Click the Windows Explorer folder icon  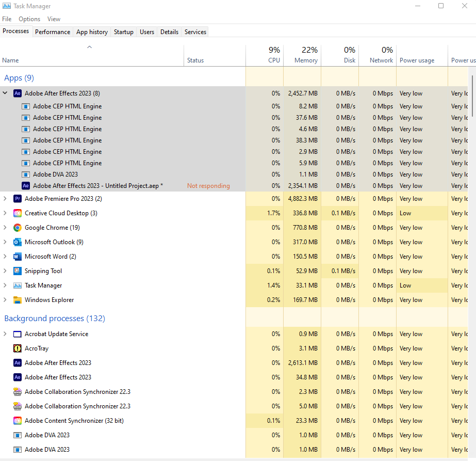pyautogui.click(x=17, y=300)
